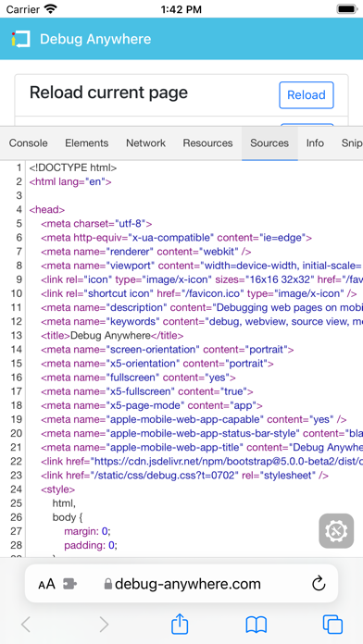Tap the meta name="fullscreen" line
This screenshot has width=363, height=644.
[138, 377]
